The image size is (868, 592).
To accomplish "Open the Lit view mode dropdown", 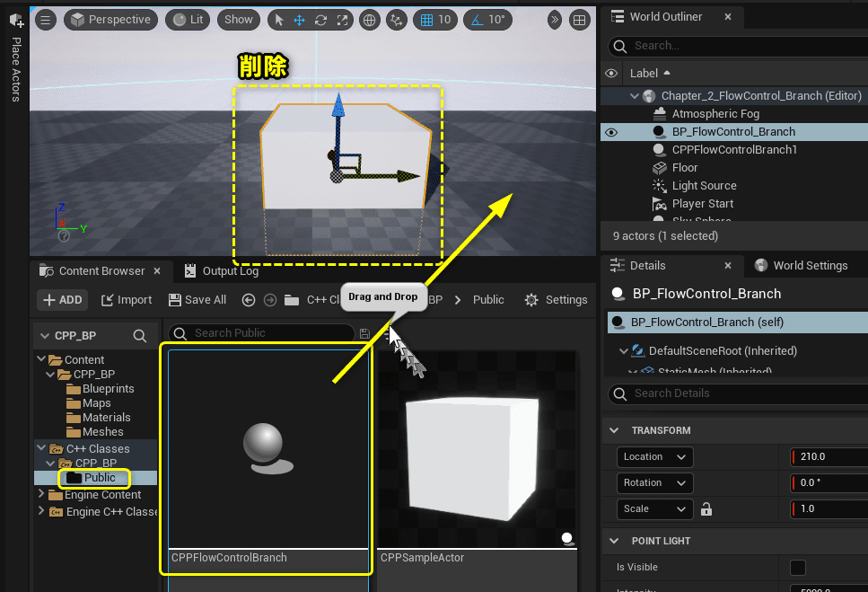I will pyautogui.click(x=188, y=20).
